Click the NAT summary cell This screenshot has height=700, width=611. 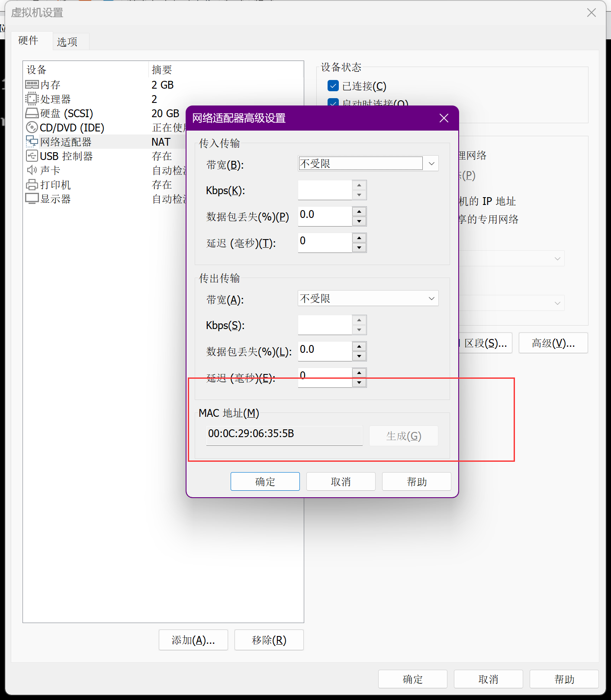pos(161,142)
